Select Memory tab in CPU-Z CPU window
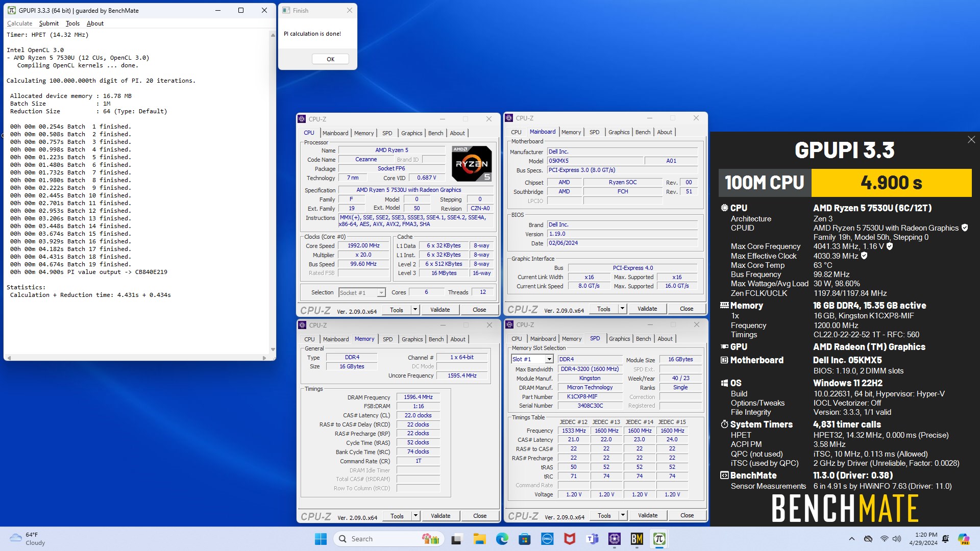 click(364, 133)
